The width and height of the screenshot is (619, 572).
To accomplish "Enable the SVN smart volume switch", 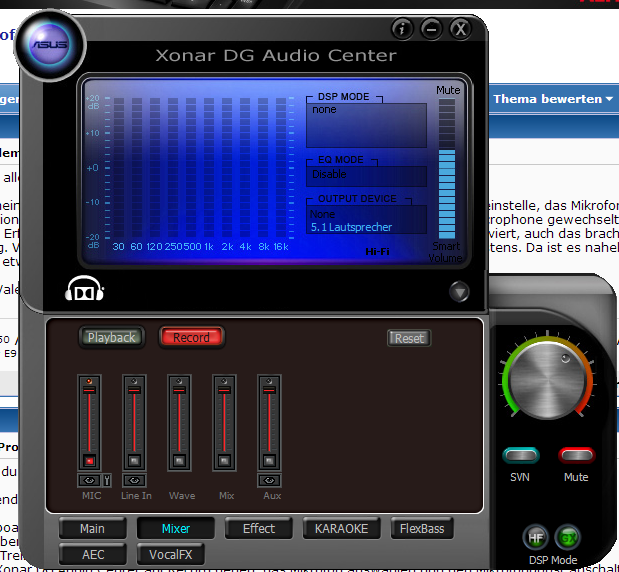I will 521,456.
